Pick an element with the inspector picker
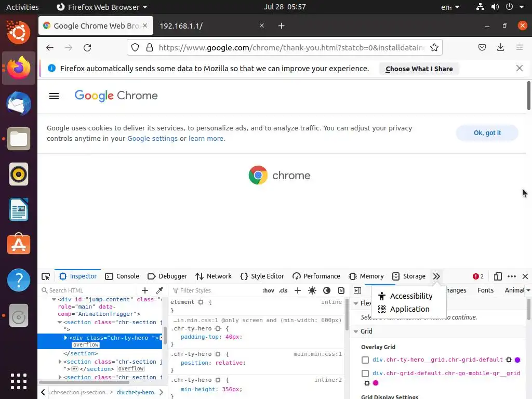The image size is (532, 399). (46, 276)
